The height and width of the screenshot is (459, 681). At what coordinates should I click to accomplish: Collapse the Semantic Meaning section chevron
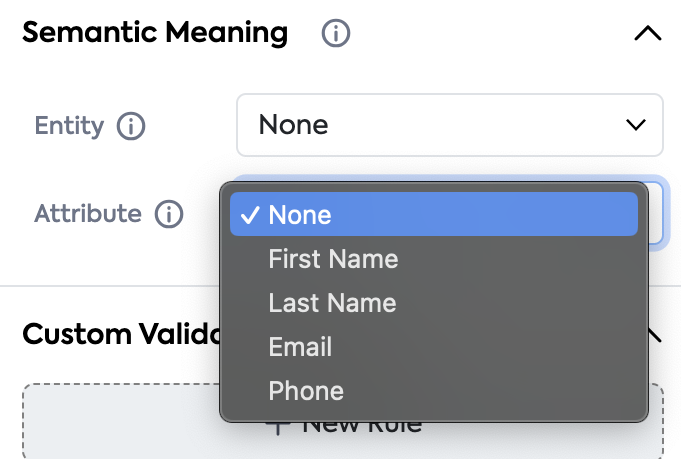pyautogui.click(x=647, y=33)
